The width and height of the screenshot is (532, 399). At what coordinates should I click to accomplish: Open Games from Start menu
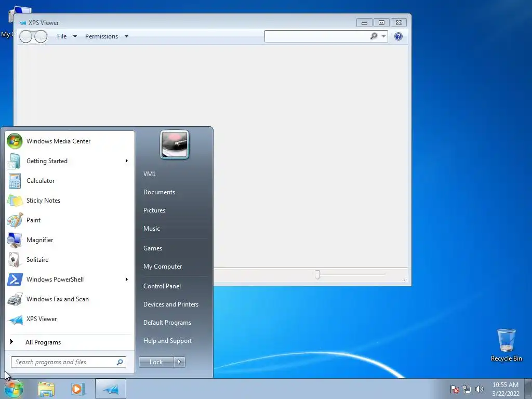[x=153, y=248]
